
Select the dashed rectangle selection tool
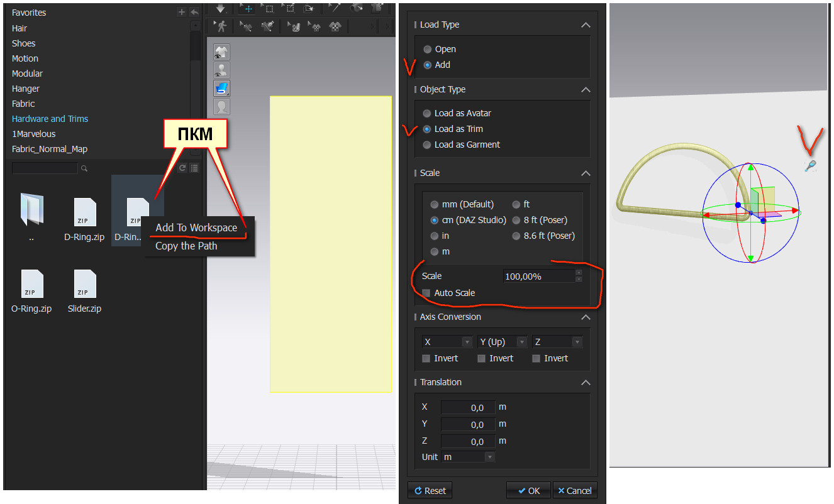click(268, 8)
